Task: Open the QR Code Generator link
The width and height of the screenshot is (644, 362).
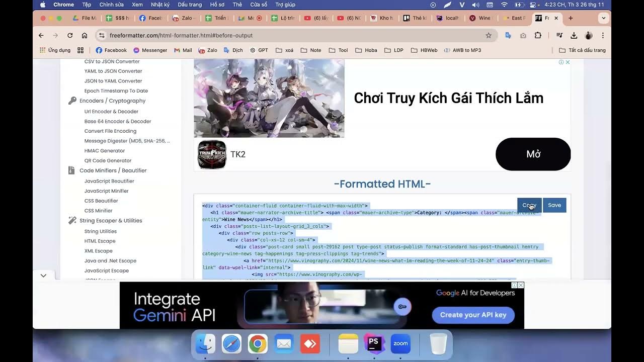Action: click(x=108, y=160)
